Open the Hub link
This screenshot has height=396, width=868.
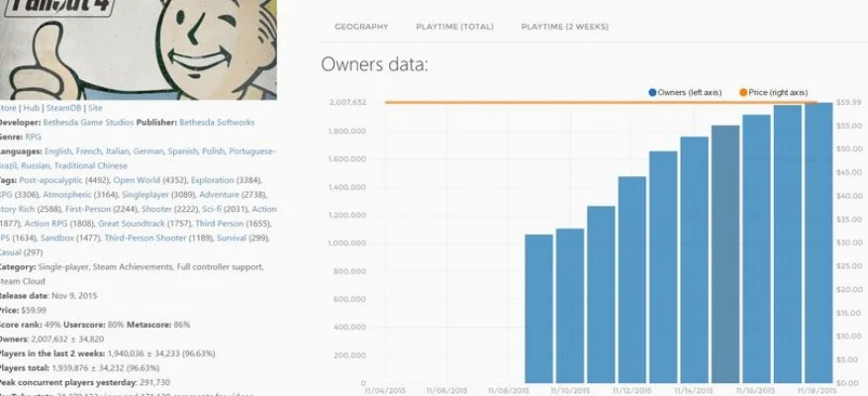click(31, 108)
